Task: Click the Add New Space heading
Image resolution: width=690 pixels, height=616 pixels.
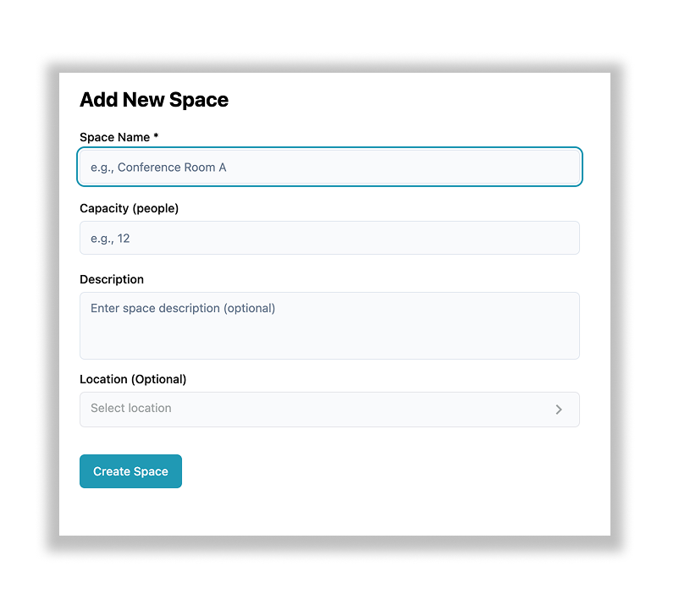Action: click(154, 100)
